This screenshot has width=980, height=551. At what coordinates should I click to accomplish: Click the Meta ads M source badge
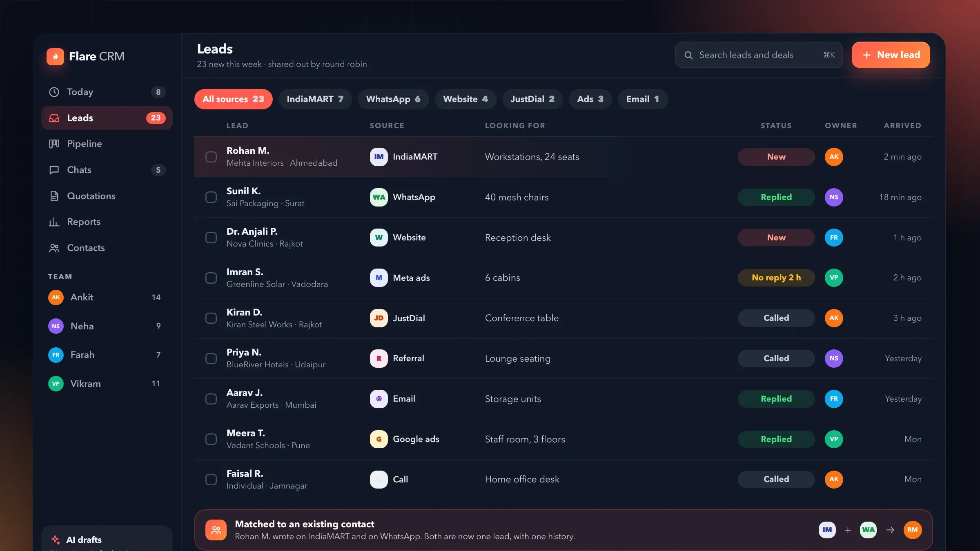tap(379, 278)
